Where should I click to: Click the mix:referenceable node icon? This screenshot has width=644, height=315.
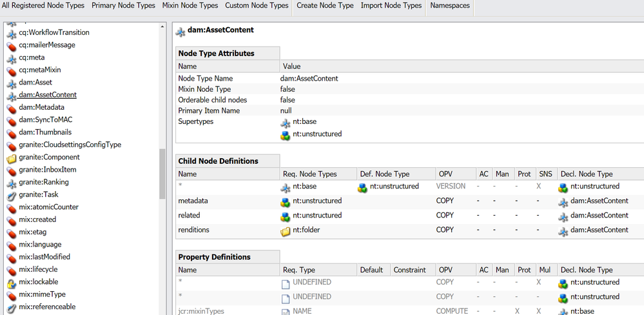[x=11, y=307]
